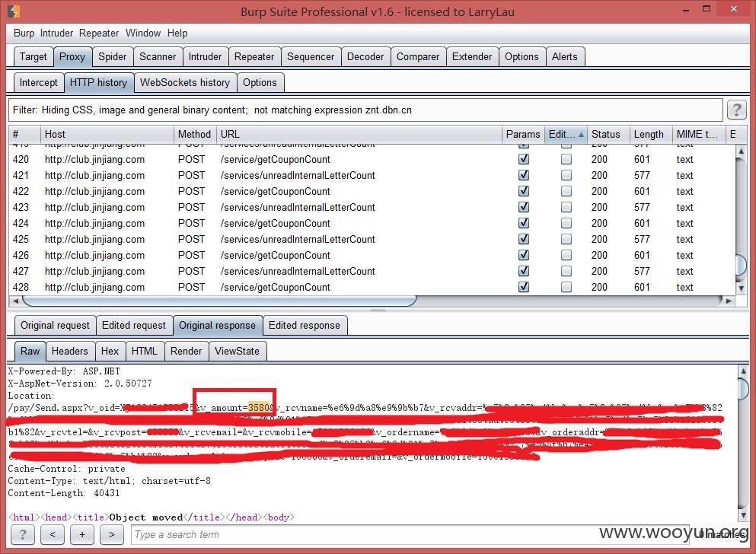Toggle Edited checkbox for request 424

pos(566,223)
